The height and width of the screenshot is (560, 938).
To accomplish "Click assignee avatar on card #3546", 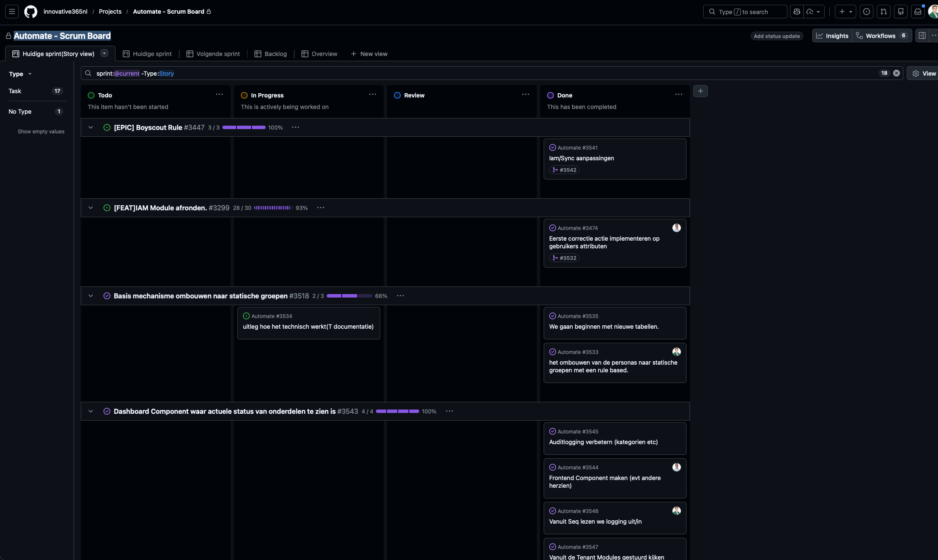I will (x=676, y=511).
